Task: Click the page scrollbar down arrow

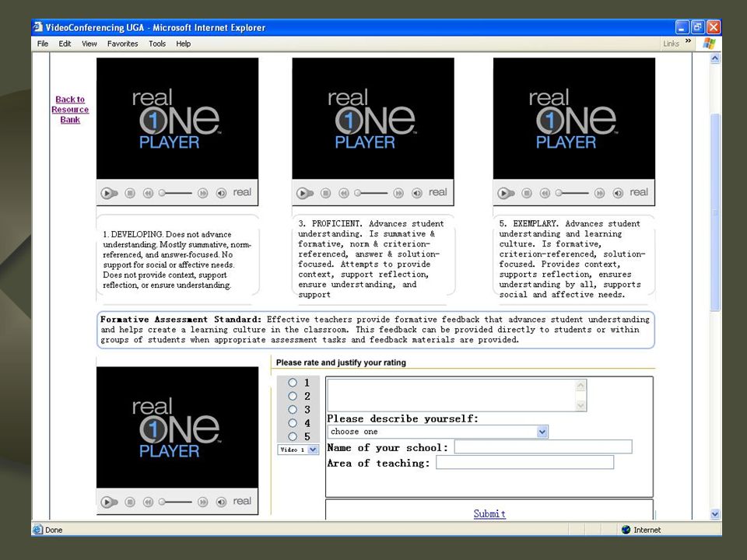Action: (x=714, y=514)
